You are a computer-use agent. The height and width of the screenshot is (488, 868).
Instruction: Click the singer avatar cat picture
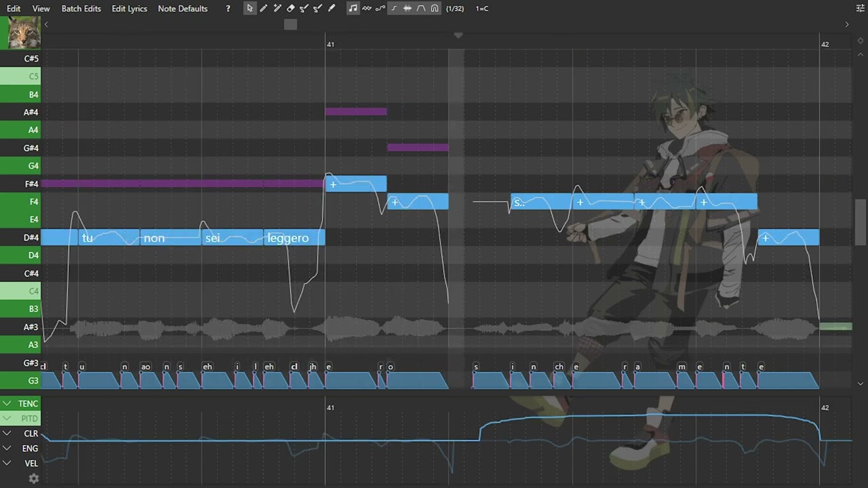pos(24,33)
